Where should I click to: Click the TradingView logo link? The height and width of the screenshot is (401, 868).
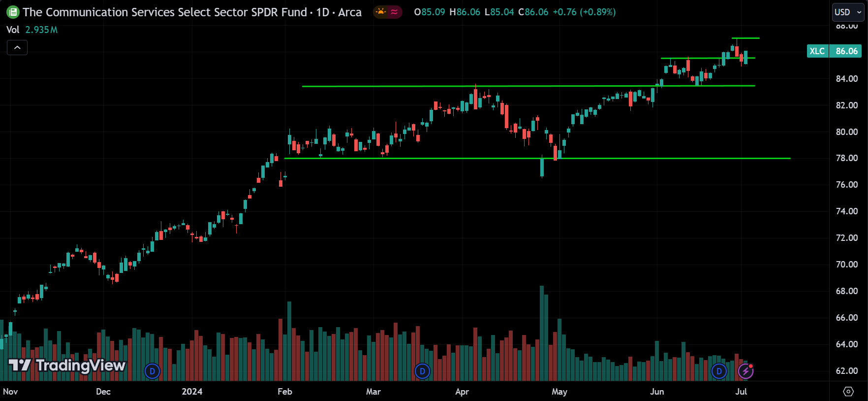point(67,365)
